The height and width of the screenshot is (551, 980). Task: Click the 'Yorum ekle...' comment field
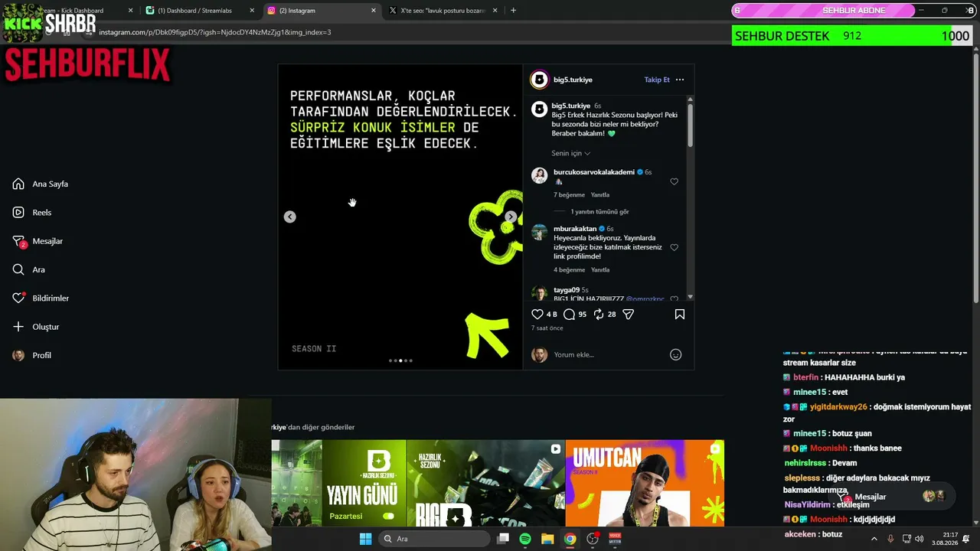[609, 354]
